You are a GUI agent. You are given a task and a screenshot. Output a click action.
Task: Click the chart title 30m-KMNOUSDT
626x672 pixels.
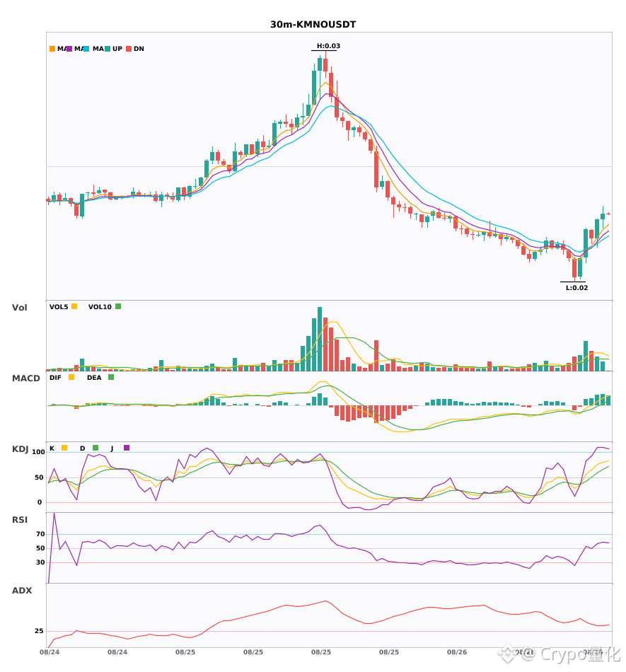pos(313,25)
